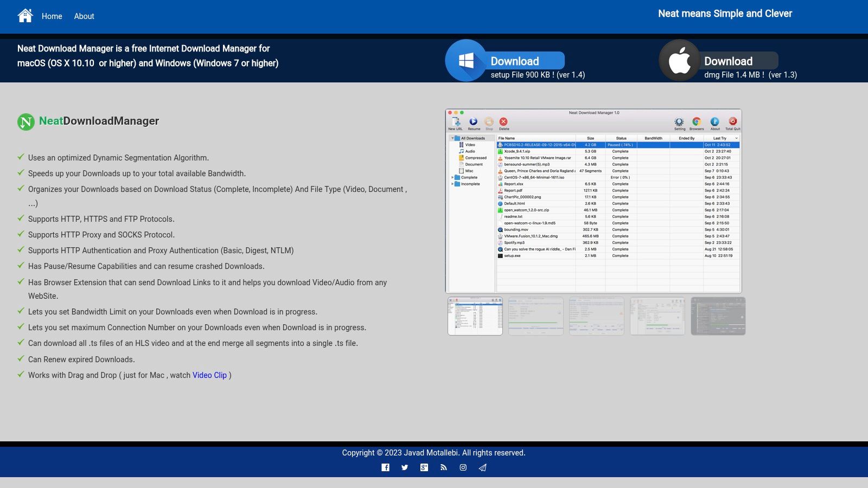Click the paused PCBSD download progress bar
Screen dimensions: 868x488
click(x=618, y=145)
